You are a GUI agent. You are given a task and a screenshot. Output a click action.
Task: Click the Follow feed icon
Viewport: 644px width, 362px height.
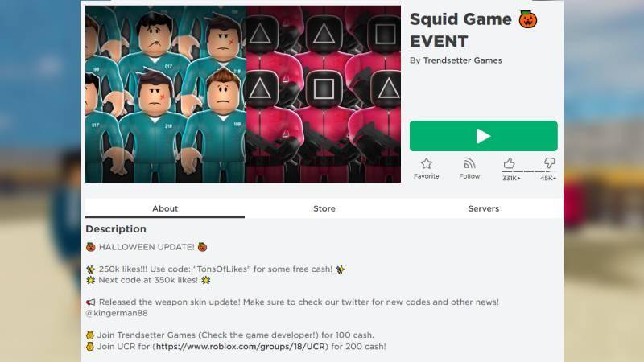tap(469, 163)
